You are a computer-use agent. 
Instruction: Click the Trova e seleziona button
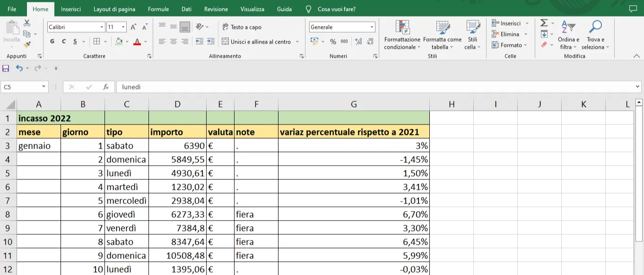tap(595, 35)
